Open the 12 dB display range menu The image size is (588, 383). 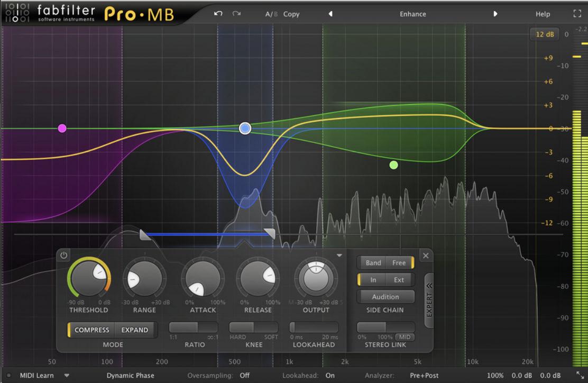(x=545, y=34)
